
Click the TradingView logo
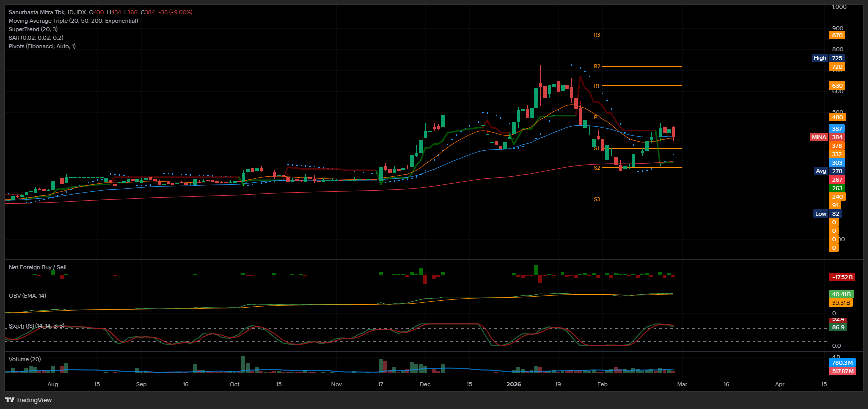coord(28,400)
